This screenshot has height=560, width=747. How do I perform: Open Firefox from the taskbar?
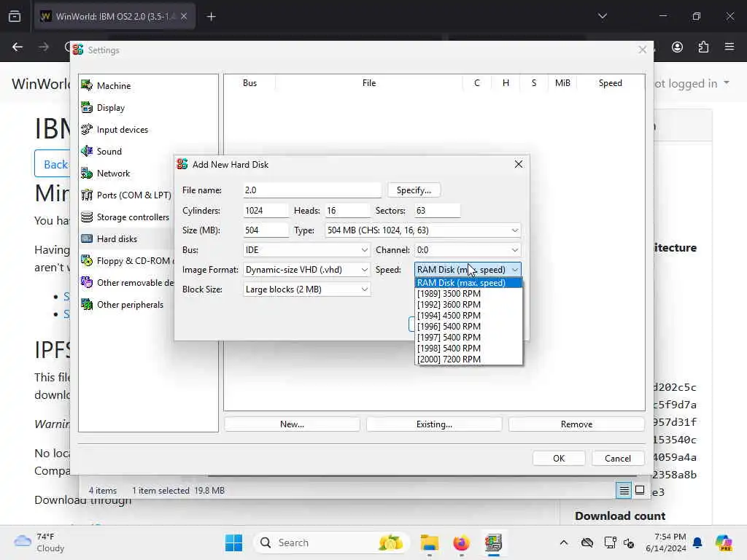[x=461, y=542]
